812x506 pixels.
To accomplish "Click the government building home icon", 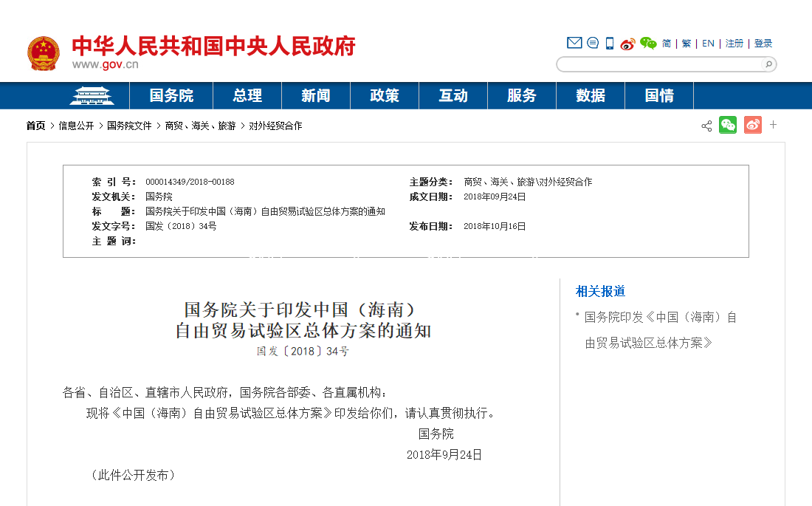I will [92, 96].
